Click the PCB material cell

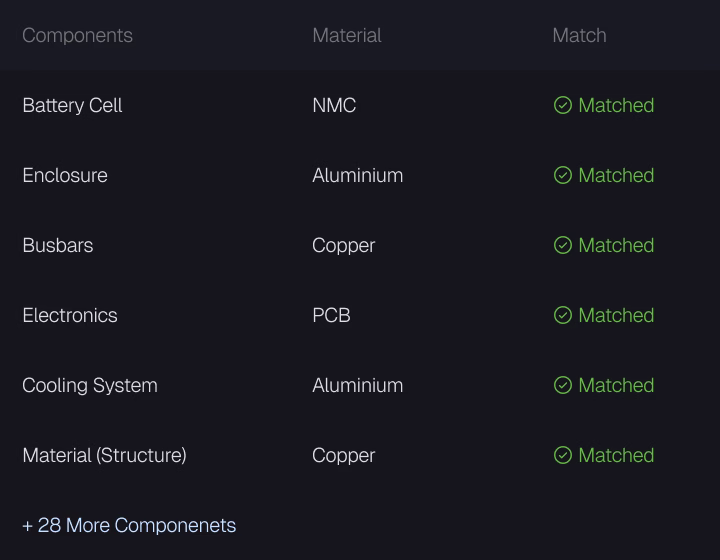[x=331, y=315]
